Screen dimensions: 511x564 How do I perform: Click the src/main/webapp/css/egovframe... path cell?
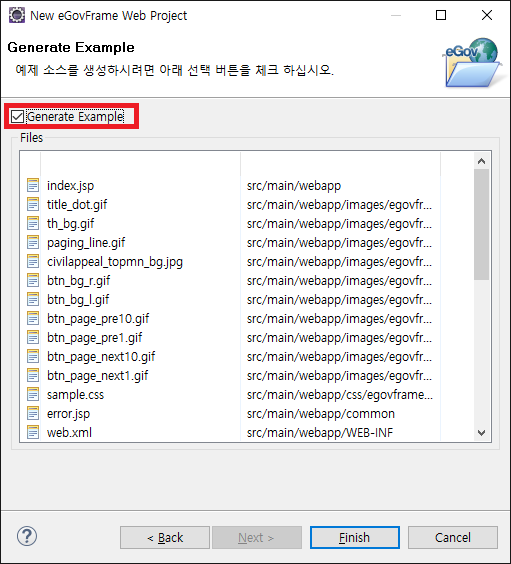tap(340, 395)
